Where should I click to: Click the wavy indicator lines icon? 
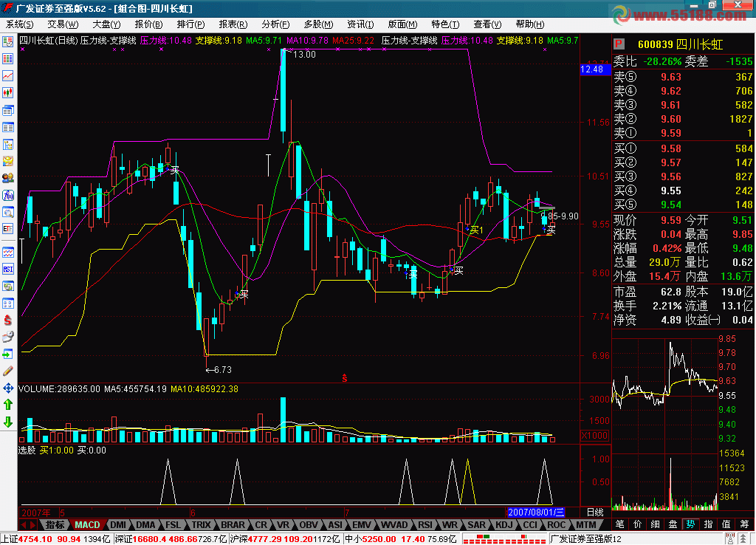coord(7,252)
